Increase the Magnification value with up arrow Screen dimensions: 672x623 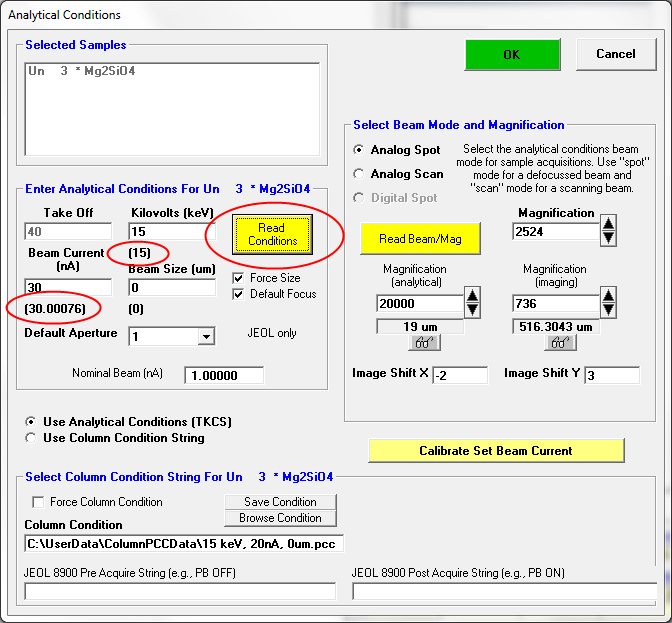coord(608,225)
